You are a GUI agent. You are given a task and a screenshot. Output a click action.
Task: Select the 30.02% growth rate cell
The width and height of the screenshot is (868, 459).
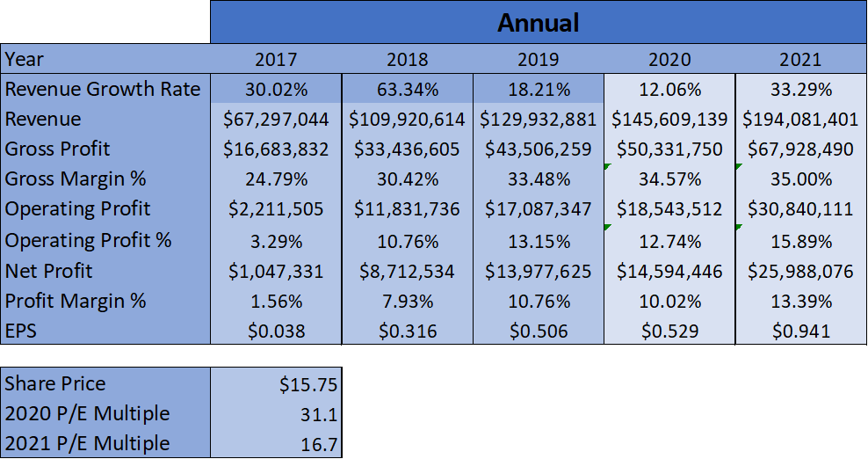pyautogui.click(x=276, y=89)
